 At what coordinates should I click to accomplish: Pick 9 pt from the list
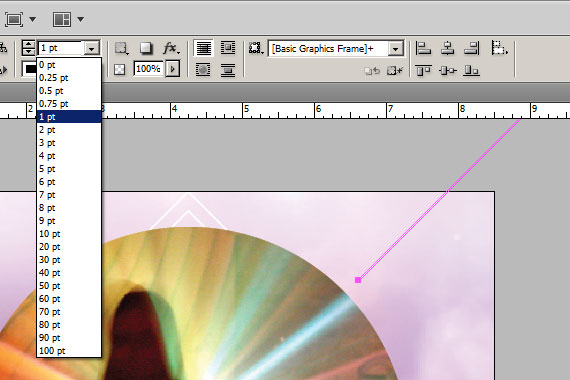click(x=69, y=221)
